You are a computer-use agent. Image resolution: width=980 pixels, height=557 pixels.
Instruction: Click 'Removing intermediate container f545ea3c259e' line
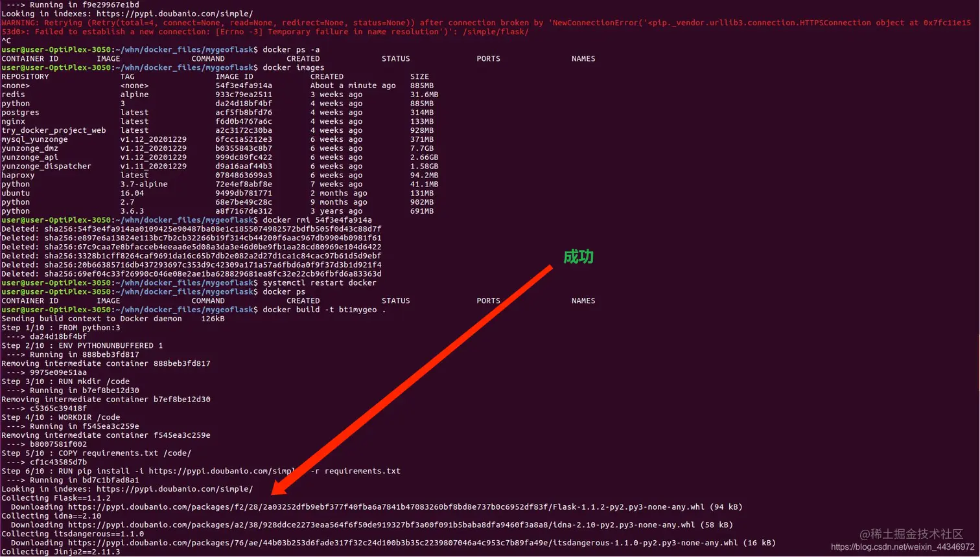[x=106, y=436]
